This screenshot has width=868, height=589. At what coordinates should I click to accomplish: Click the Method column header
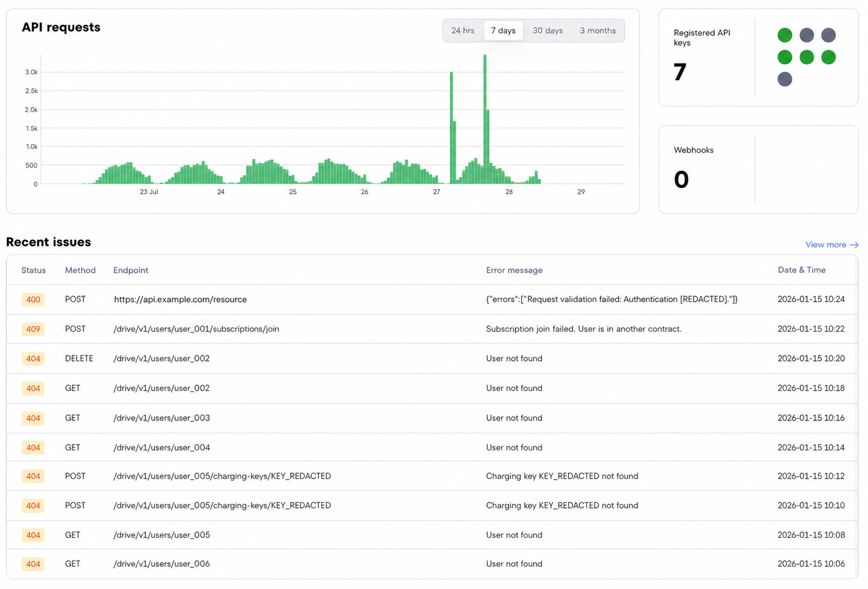click(80, 270)
